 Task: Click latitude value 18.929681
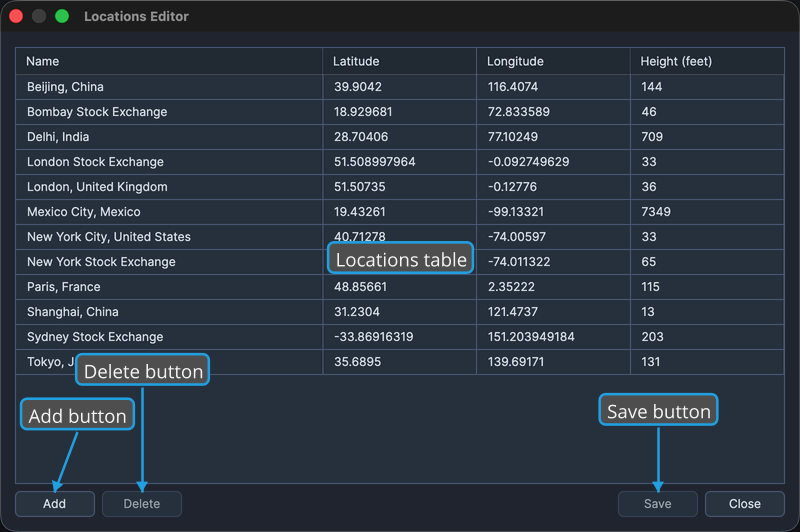[x=363, y=112]
